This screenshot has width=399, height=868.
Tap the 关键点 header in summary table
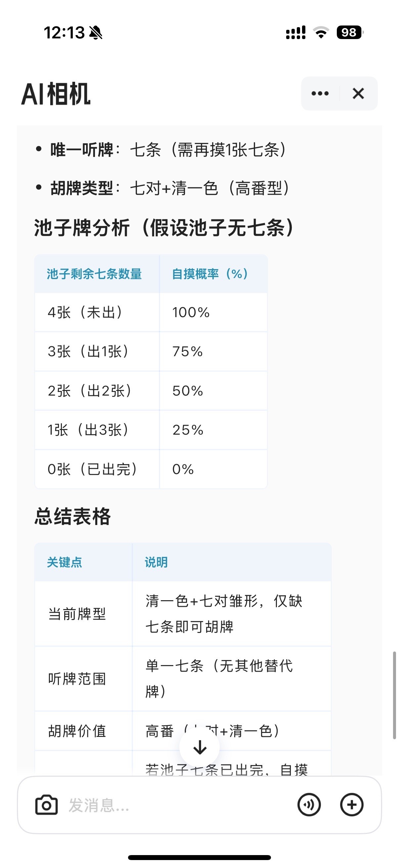(x=64, y=562)
